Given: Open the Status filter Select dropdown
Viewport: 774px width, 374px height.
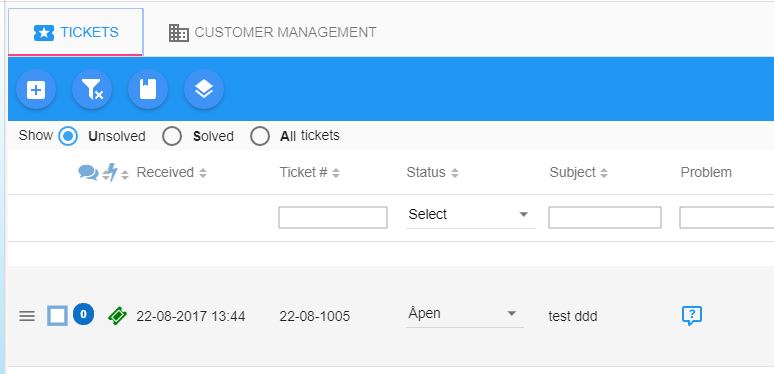Looking at the screenshot, I should (x=471, y=215).
